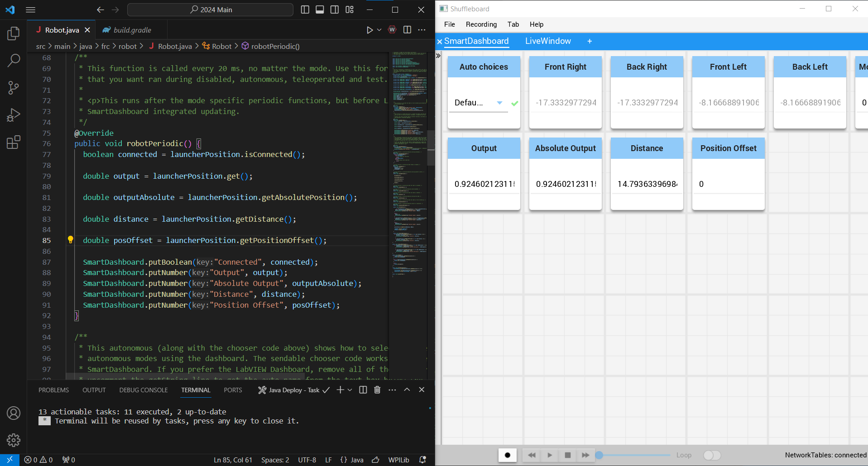
Task: Run the Java file with the play icon
Action: (369, 30)
